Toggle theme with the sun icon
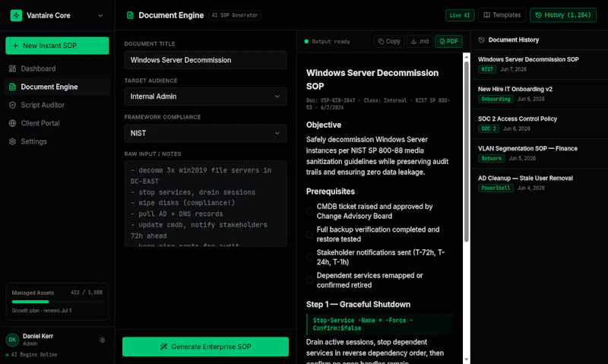 [x=103, y=340]
